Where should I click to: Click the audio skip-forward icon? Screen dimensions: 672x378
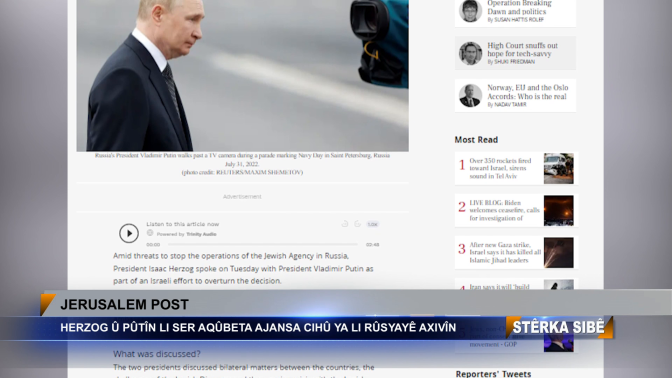pos(357,224)
